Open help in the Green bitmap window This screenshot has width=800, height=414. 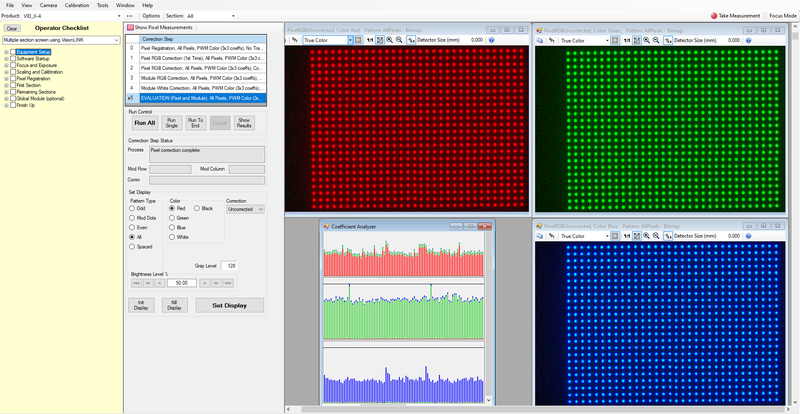click(x=748, y=40)
